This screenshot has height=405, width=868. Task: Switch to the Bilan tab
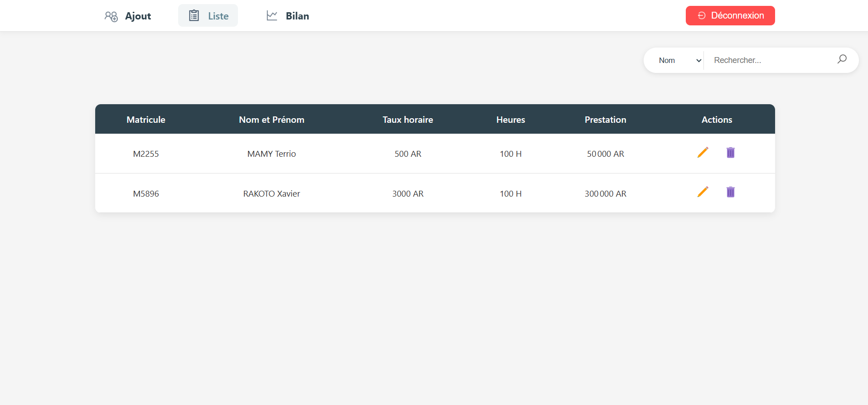(297, 16)
